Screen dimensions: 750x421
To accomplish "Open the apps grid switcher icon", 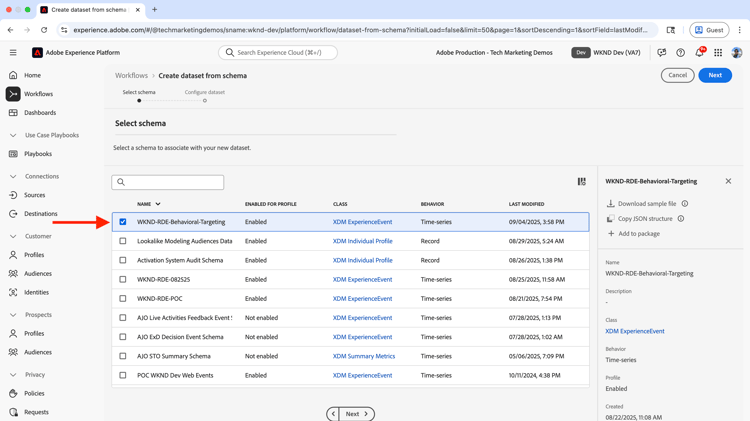I will pos(718,53).
